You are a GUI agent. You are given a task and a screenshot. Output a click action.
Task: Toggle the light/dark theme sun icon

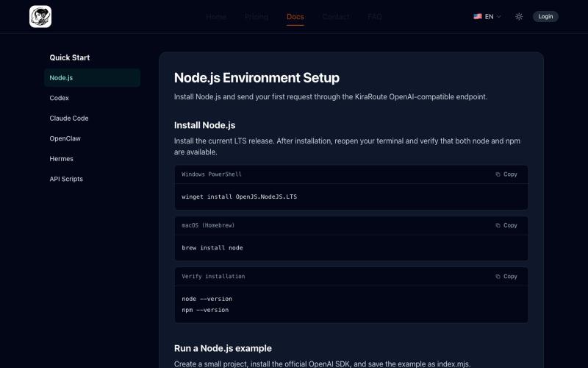519,16
